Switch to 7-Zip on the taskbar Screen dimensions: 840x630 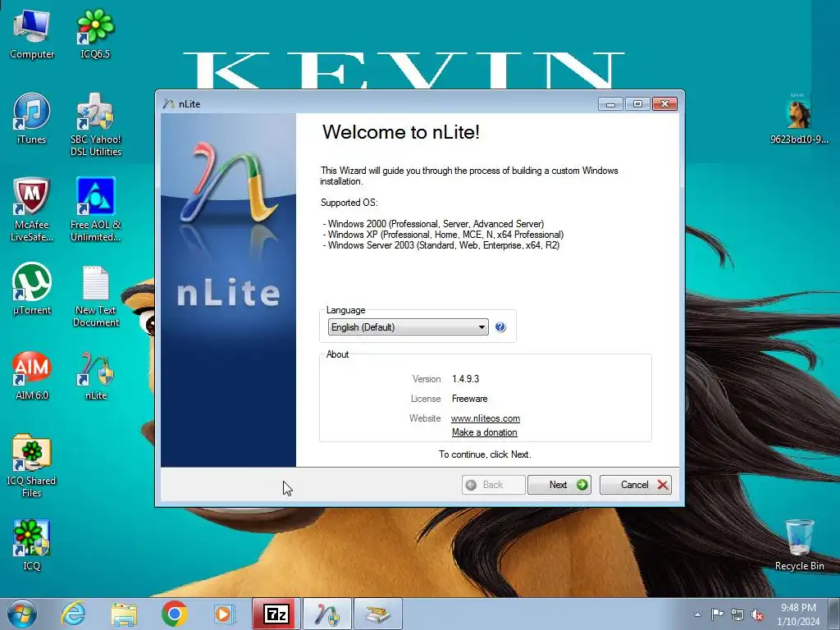point(276,614)
